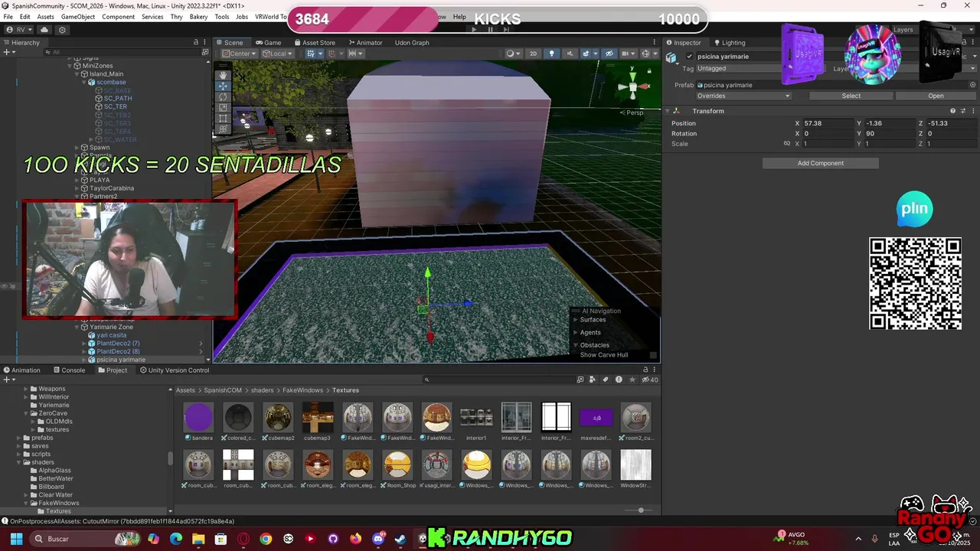Select yari casita in Hierarchy

(x=111, y=335)
